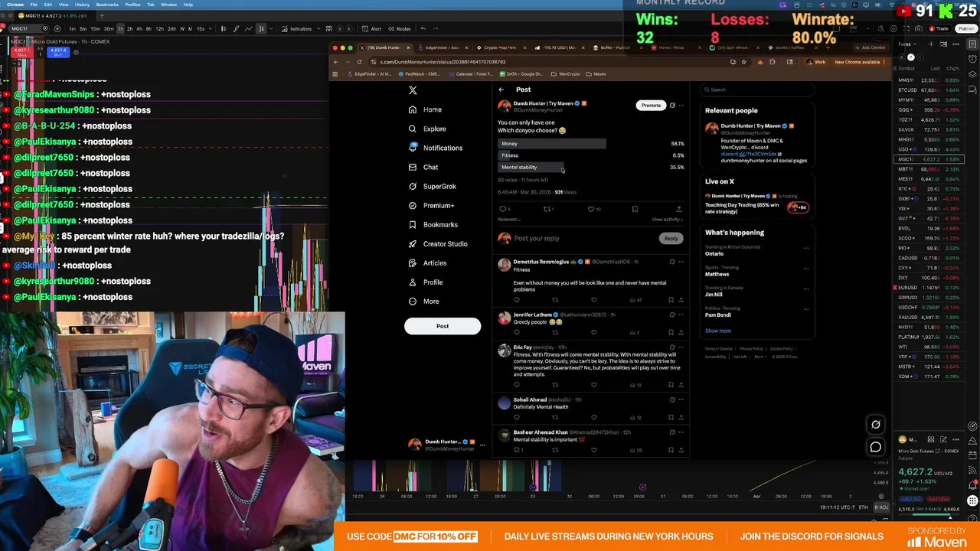
Task: Select the 24h timeframe in TradingView
Action: pos(171,29)
